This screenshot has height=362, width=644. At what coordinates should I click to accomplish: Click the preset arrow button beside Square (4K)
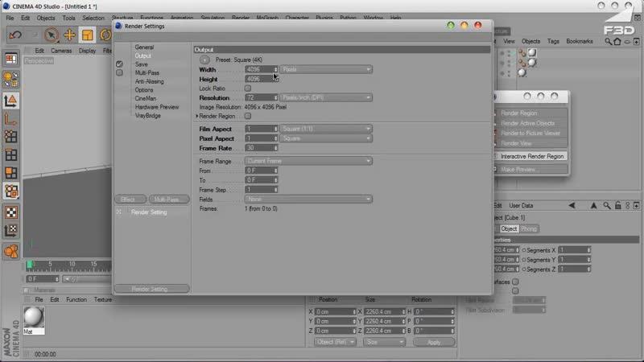pos(204,60)
